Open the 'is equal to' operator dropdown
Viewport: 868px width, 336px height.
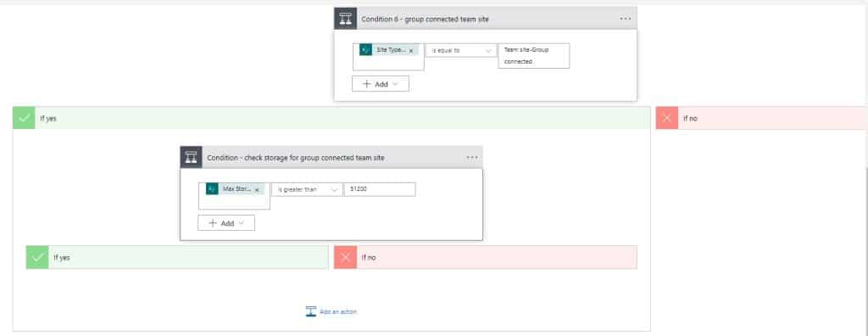point(461,50)
